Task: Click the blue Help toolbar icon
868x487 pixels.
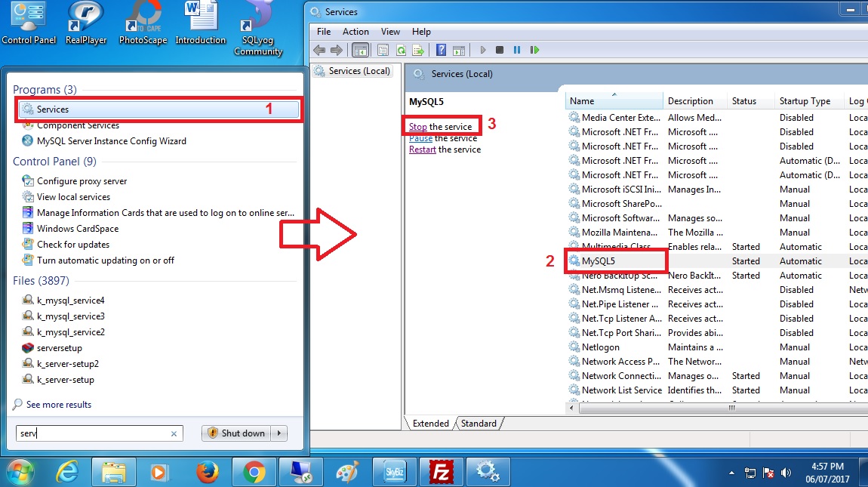Action: point(441,50)
